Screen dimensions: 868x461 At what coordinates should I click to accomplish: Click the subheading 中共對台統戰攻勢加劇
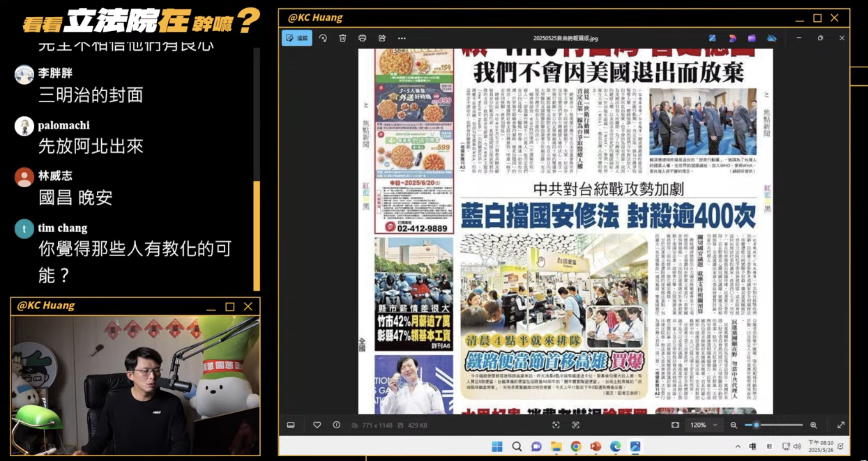(x=609, y=189)
